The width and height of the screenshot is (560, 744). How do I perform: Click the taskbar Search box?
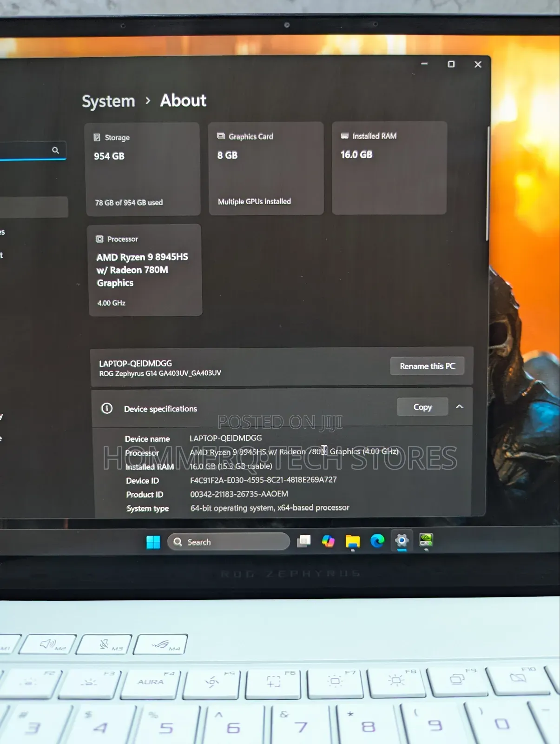click(228, 542)
